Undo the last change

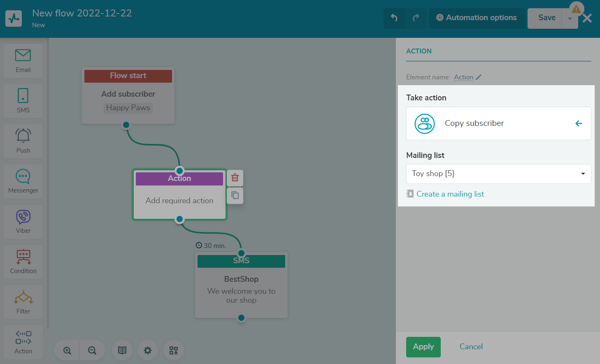tap(394, 18)
